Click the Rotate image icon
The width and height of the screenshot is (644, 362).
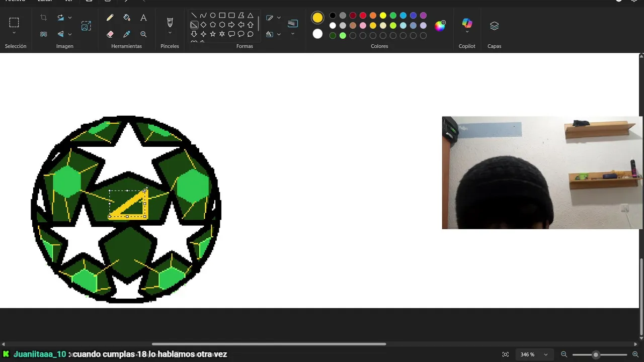[60, 18]
